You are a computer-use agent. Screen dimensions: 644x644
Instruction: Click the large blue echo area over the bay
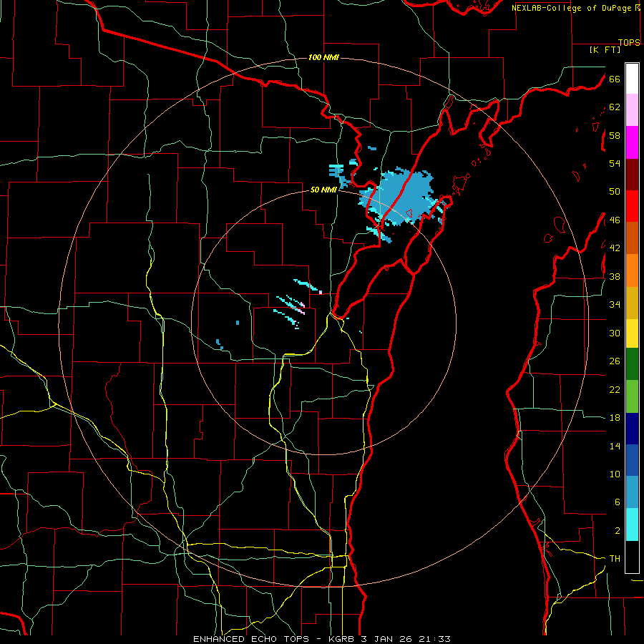pos(402,197)
